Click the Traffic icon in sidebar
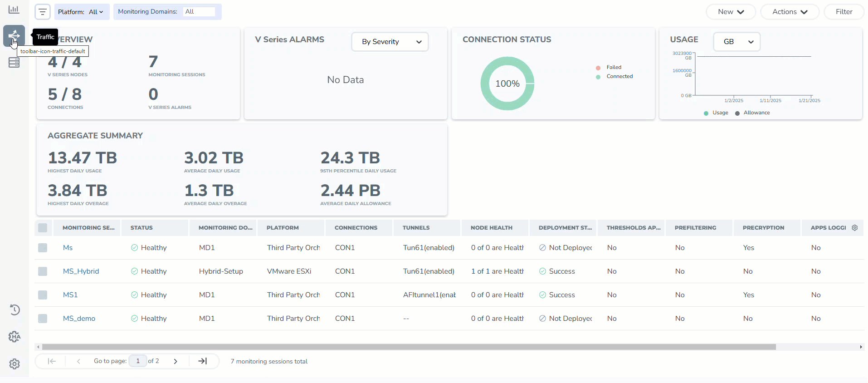This screenshot has width=868, height=383. (14, 36)
